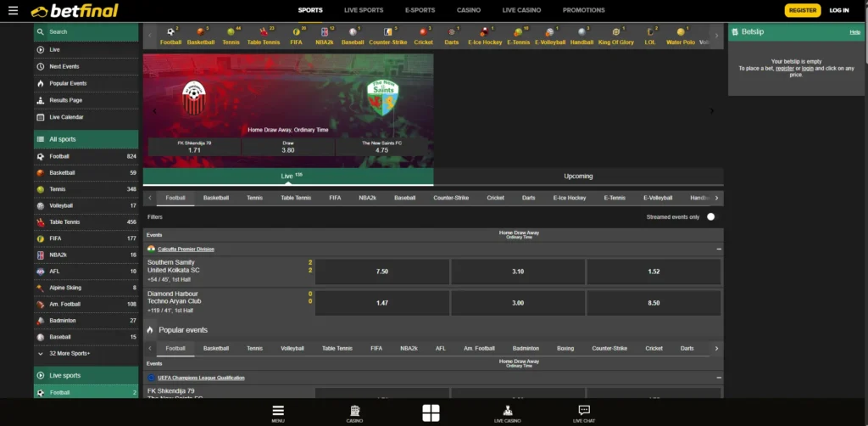The image size is (868, 426).
Task: Bet on FK Shkendija 79 at 1.71
Action: point(194,147)
